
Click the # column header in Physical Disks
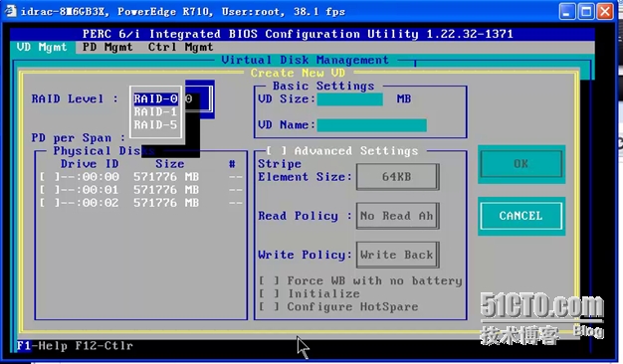pos(232,164)
